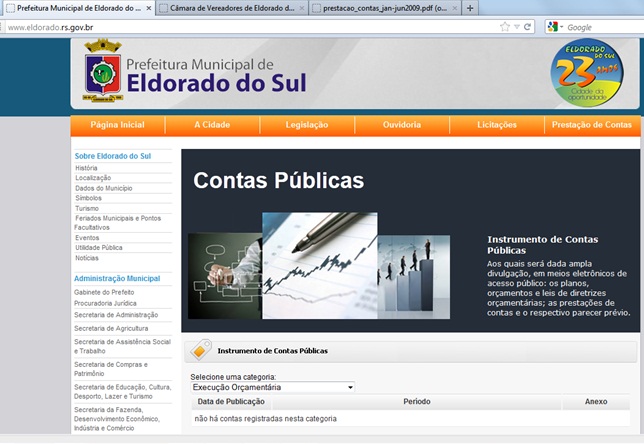Image resolution: width=644 pixels, height=444 pixels.
Task: Open Secretaria da Fazenda, Desenvolvimento Econômico link
Action: click(x=117, y=419)
